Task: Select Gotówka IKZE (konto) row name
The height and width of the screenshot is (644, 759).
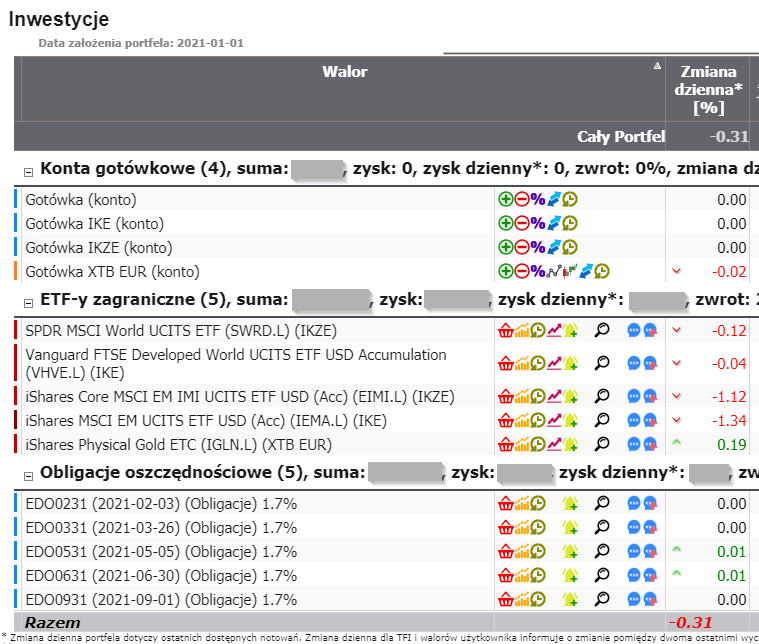Action: coord(99,247)
